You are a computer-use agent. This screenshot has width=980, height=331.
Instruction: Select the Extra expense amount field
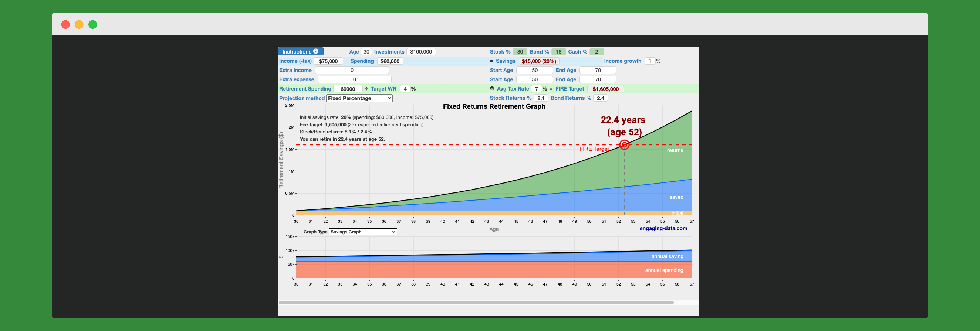pyautogui.click(x=354, y=79)
